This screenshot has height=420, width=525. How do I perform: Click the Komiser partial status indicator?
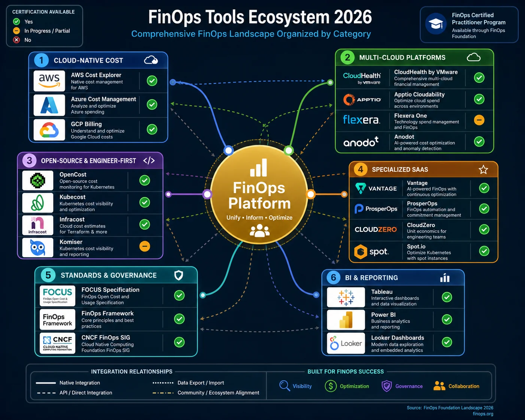coord(145,246)
